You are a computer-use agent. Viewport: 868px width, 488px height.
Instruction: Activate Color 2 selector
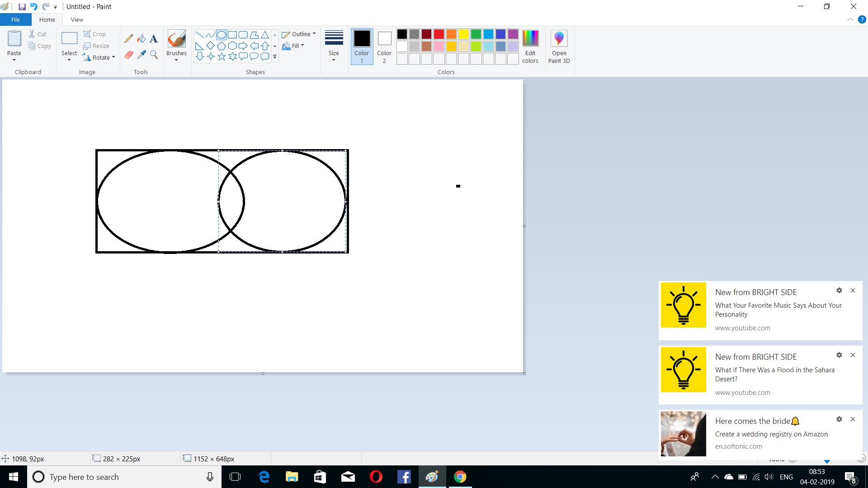(384, 46)
